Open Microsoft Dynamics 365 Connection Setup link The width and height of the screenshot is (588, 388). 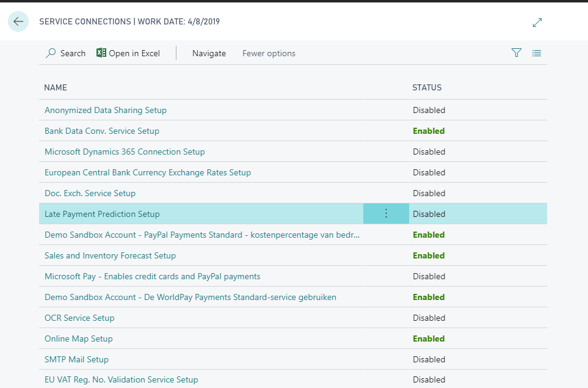(125, 152)
